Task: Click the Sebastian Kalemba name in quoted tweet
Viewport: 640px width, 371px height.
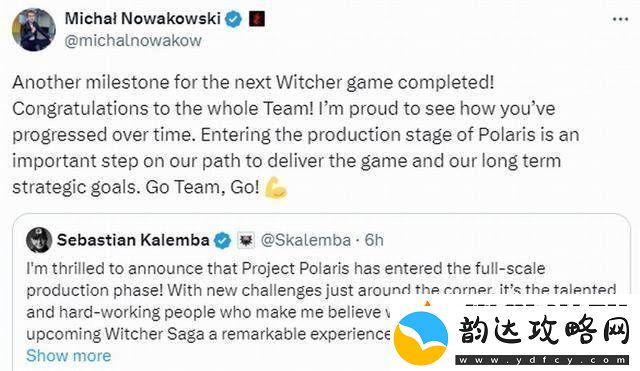Action: click(133, 240)
